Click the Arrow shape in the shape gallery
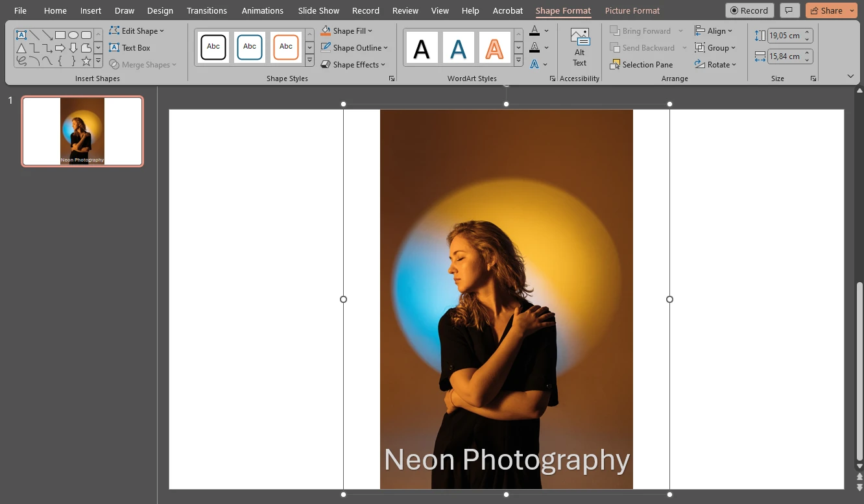 (x=60, y=47)
